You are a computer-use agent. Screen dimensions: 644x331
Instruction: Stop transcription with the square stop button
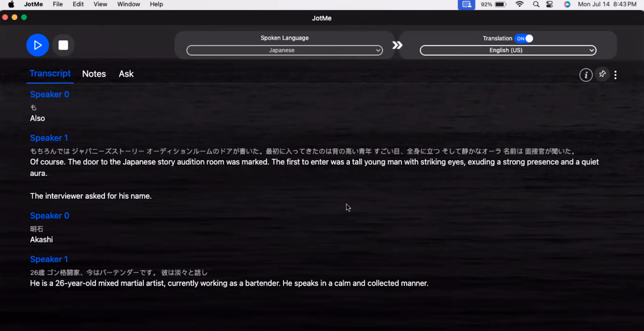pos(63,45)
